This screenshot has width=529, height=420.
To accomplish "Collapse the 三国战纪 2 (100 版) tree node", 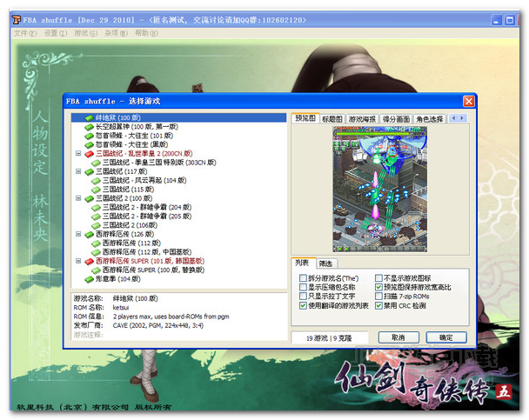I will coord(78,198).
